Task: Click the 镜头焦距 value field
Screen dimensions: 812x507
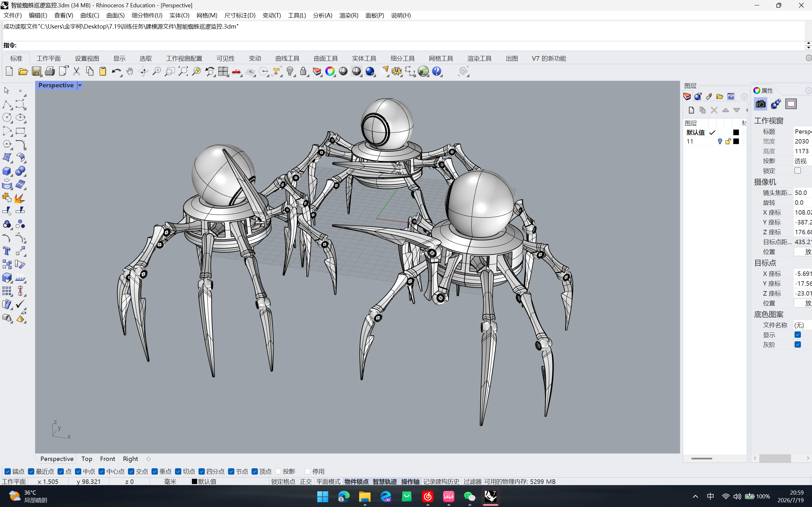Action: (x=802, y=193)
